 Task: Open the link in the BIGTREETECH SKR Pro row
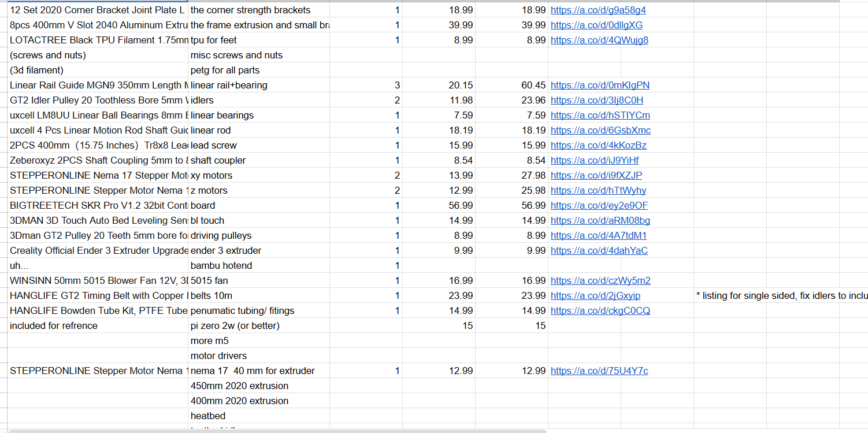click(x=599, y=205)
